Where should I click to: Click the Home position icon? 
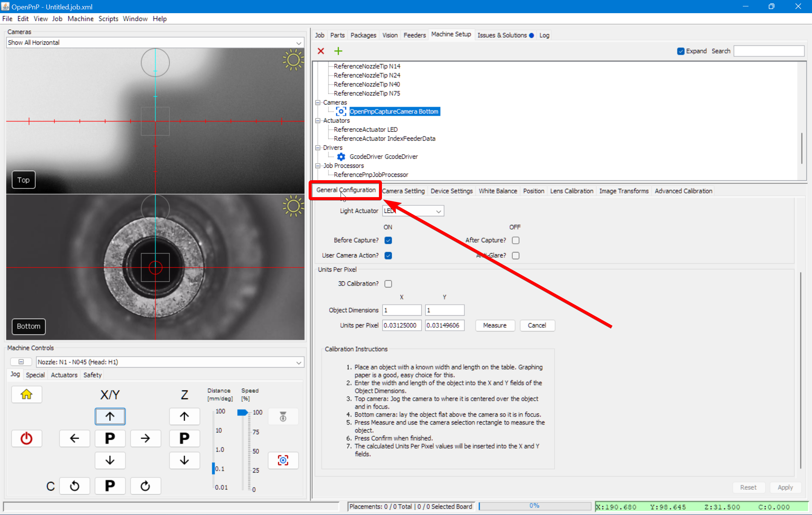(x=26, y=394)
